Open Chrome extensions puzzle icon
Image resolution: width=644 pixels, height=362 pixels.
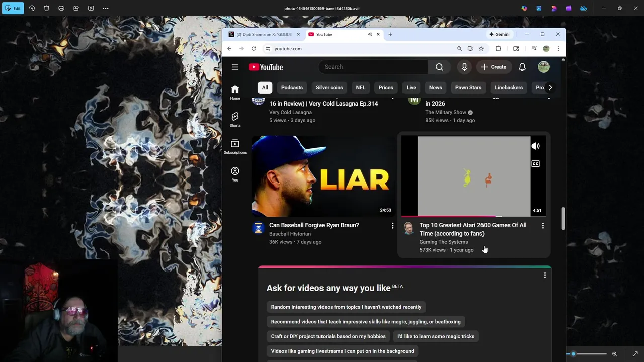498,49
